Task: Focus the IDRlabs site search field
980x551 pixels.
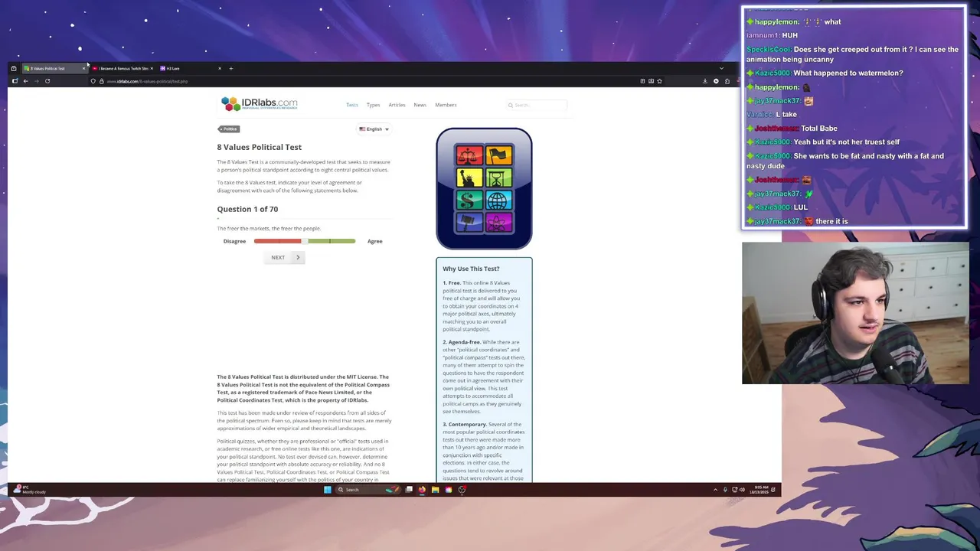Action: tap(537, 105)
